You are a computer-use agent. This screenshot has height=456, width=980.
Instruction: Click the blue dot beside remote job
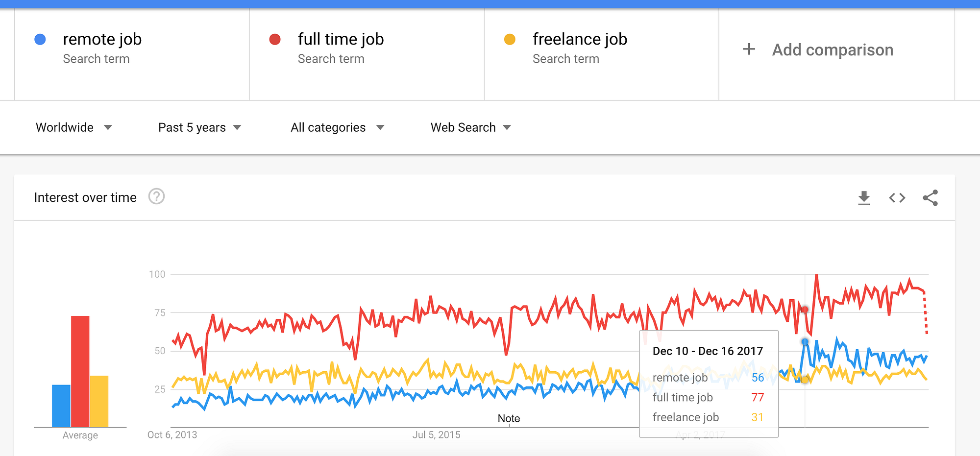40,40
